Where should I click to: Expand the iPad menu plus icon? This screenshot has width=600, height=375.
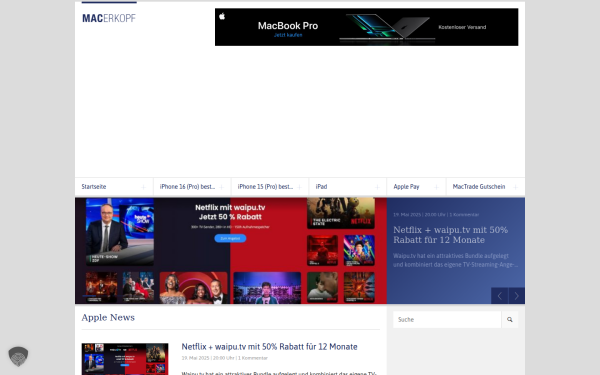click(x=377, y=187)
